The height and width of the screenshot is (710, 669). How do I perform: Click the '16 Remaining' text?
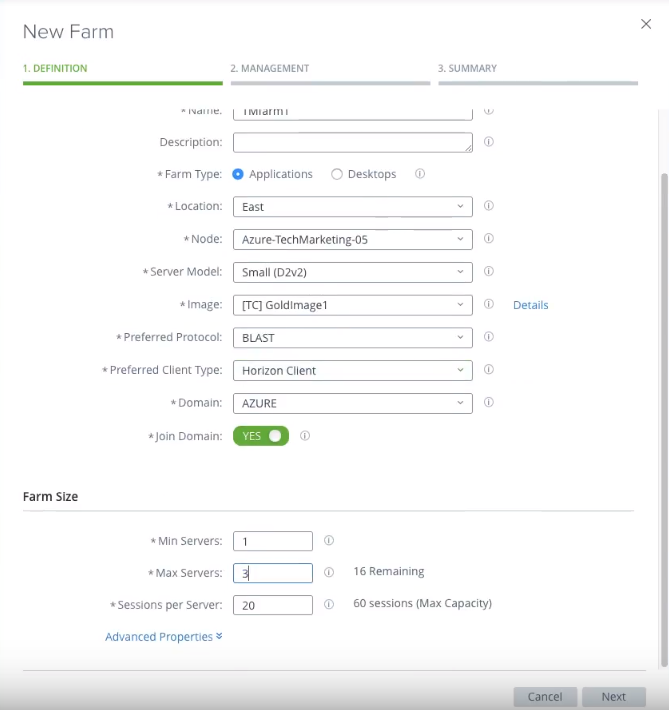[389, 571]
